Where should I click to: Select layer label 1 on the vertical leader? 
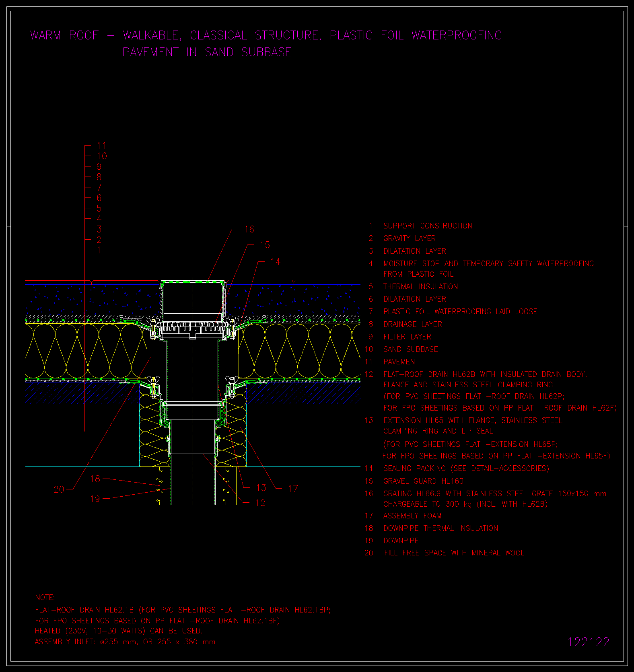click(x=99, y=250)
